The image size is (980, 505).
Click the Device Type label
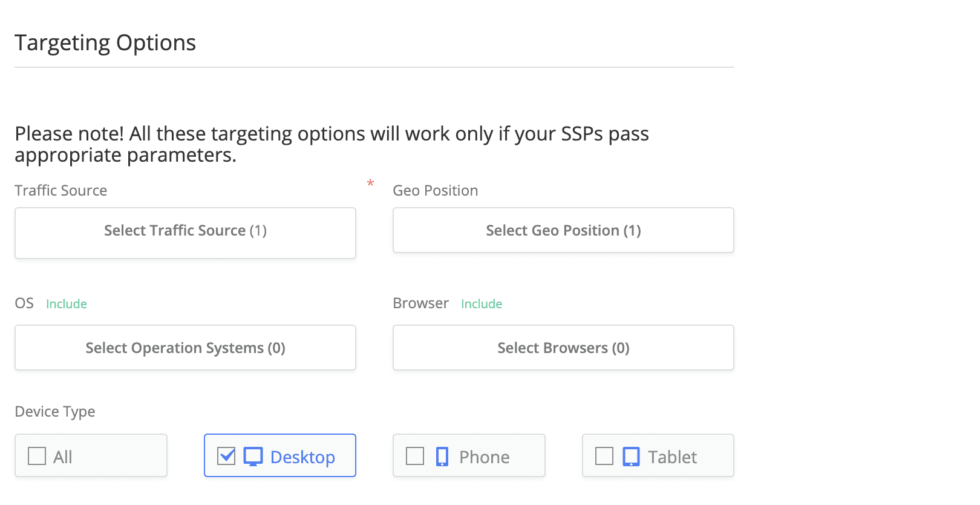(x=55, y=412)
